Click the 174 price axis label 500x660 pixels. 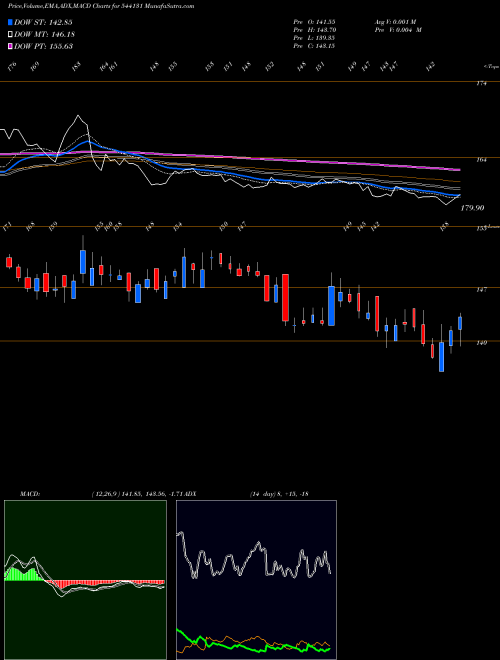click(x=482, y=84)
